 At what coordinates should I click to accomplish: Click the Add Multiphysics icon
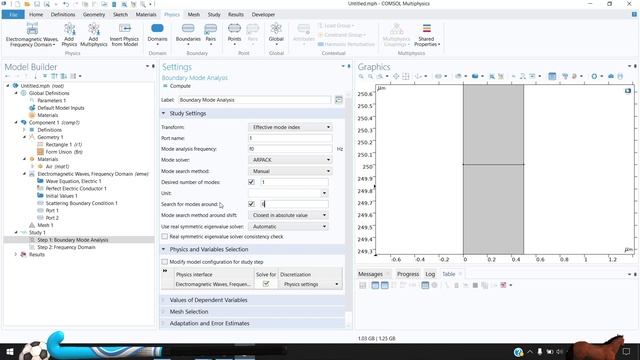tap(93, 34)
